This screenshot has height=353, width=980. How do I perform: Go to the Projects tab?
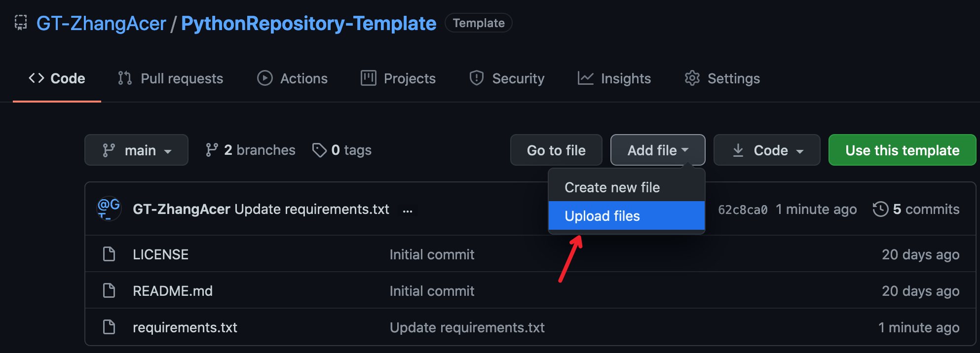click(398, 78)
